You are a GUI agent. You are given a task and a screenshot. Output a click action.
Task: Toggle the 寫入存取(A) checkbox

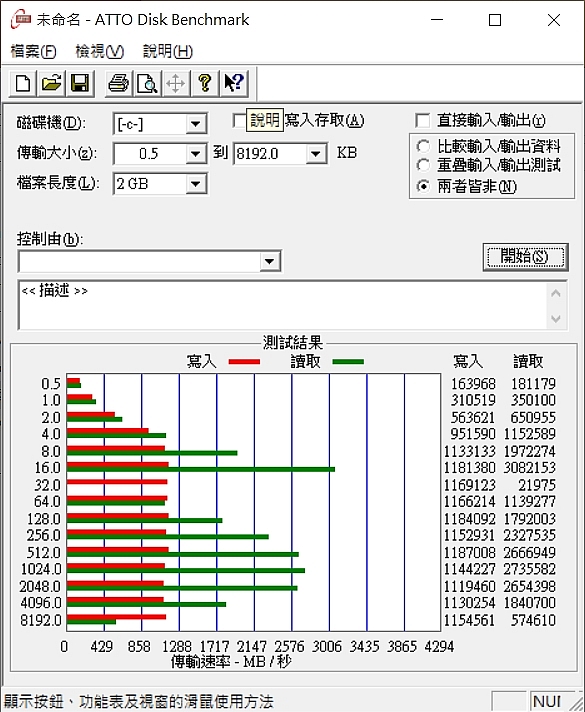(238, 121)
